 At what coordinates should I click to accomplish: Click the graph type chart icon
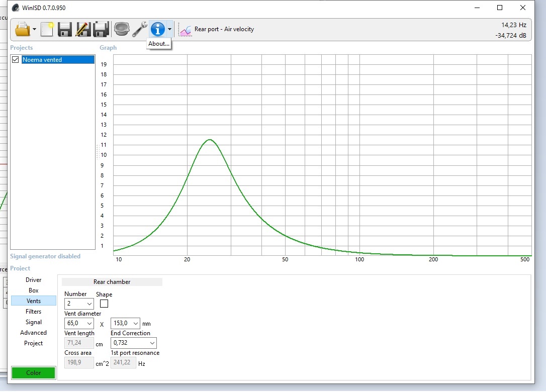click(186, 30)
